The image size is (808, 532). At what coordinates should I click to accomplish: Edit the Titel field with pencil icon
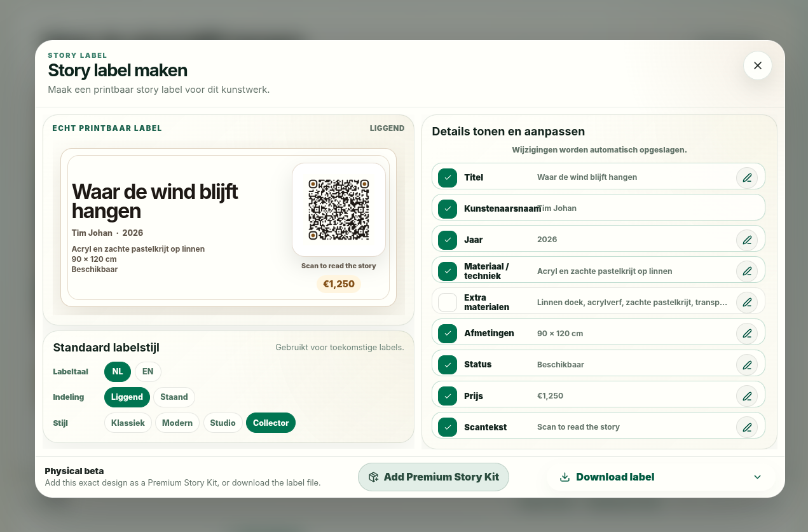pyautogui.click(x=747, y=177)
